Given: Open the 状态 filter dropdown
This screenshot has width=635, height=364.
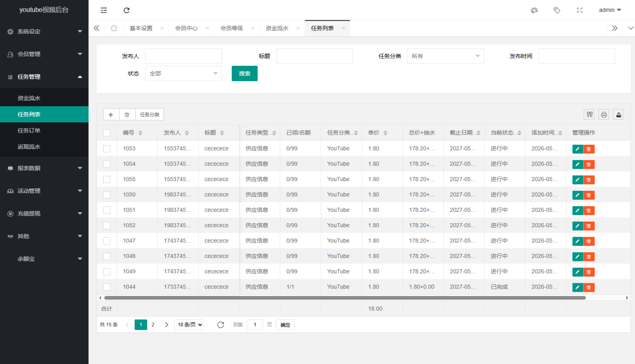Looking at the screenshot, I should [x=183, y=74].
